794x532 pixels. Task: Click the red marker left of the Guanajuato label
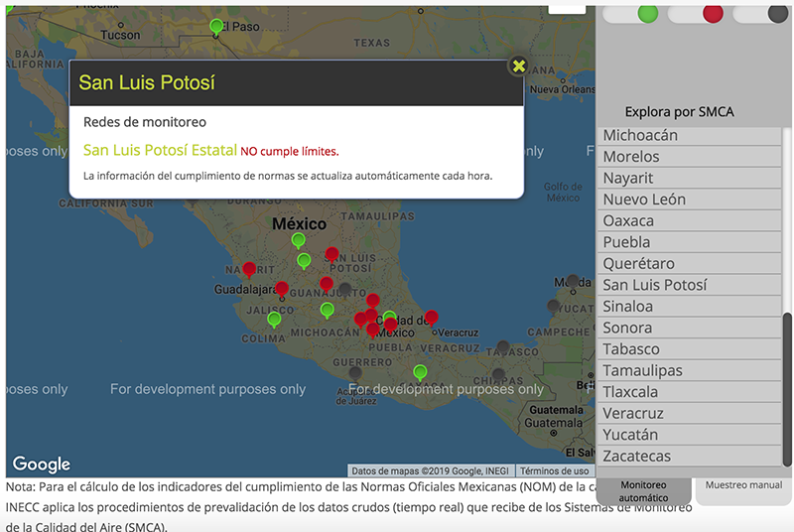click(327, 285)
